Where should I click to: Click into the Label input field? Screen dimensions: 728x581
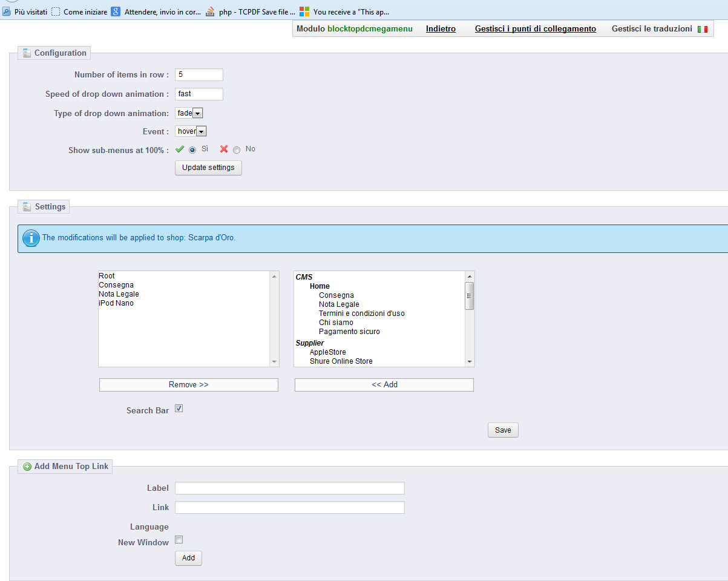[x=290, y=488]
